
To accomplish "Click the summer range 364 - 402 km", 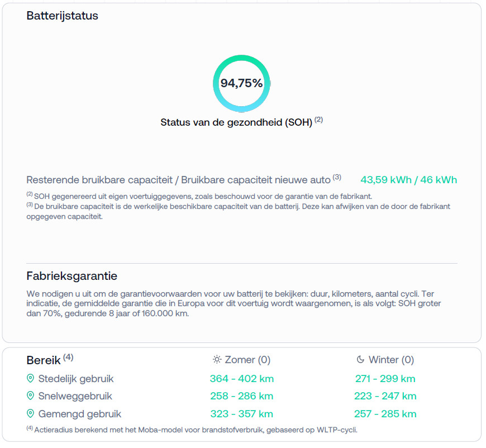I will (x=242, y=379).
